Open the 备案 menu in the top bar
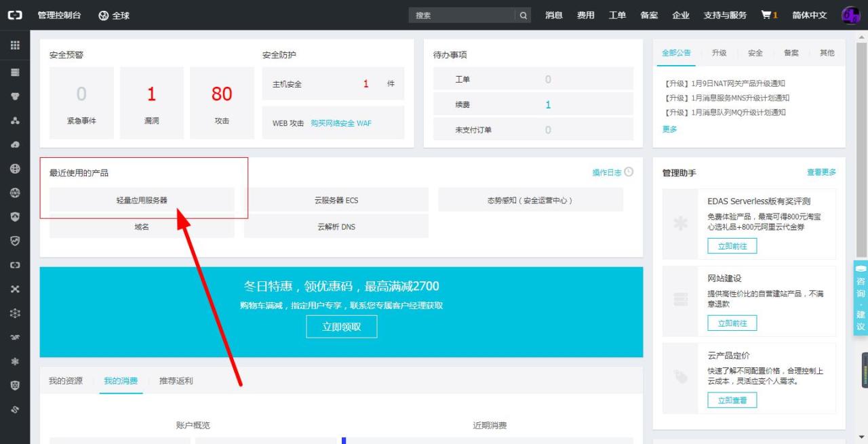Screen dimensions: 868x444 [x=649, y=15]
